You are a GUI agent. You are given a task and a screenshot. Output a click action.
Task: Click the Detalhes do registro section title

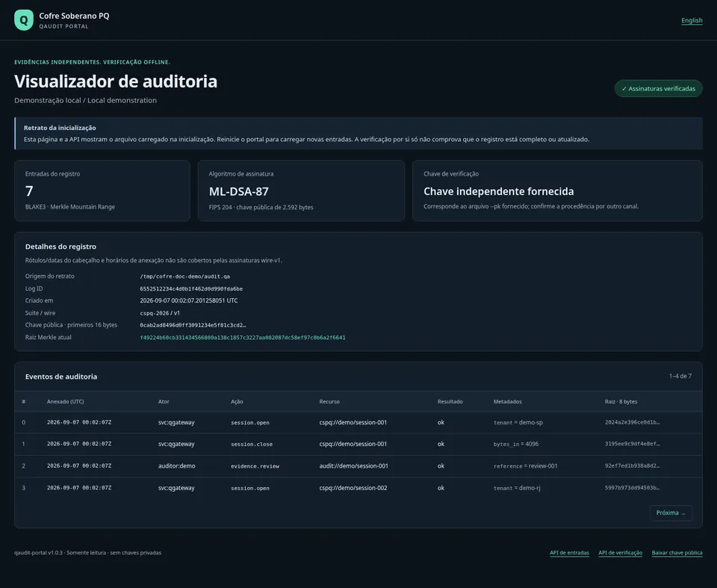(x=60, y=247)
